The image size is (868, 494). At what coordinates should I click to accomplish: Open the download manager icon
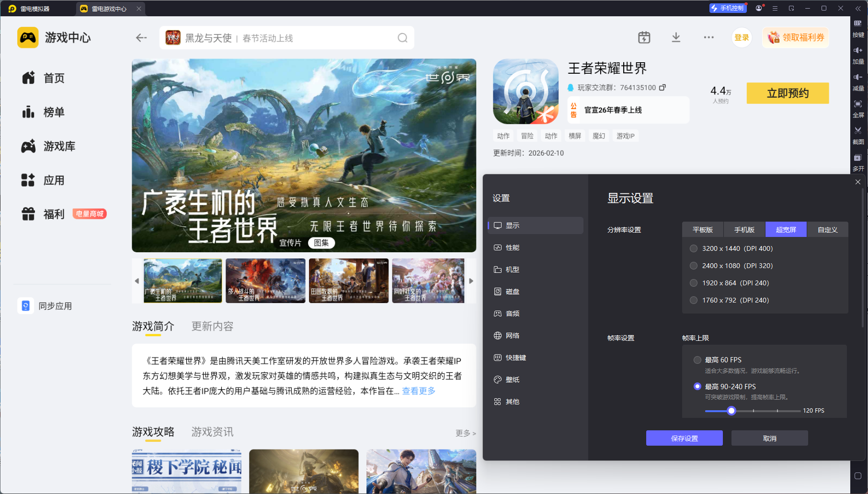pos(676,37)
